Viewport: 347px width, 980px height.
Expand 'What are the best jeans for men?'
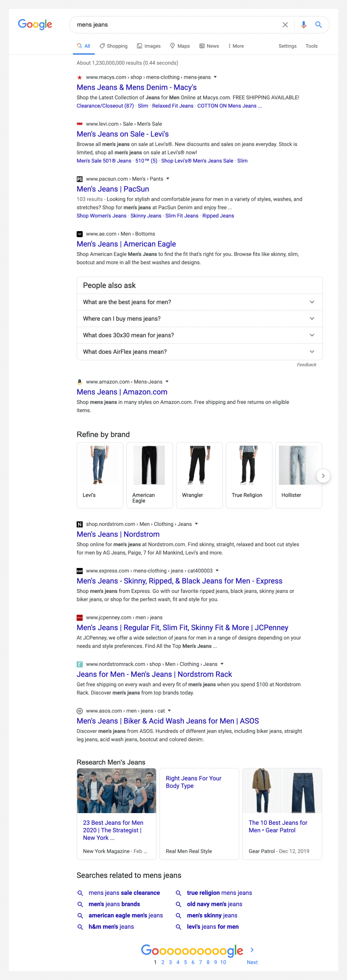tap(200, 302)
